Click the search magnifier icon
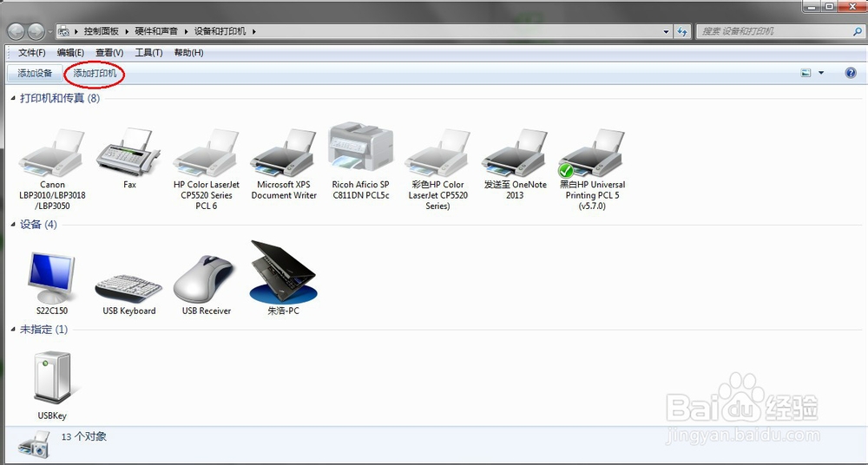Screen dimensions: 868x465 tap(857, 31)
